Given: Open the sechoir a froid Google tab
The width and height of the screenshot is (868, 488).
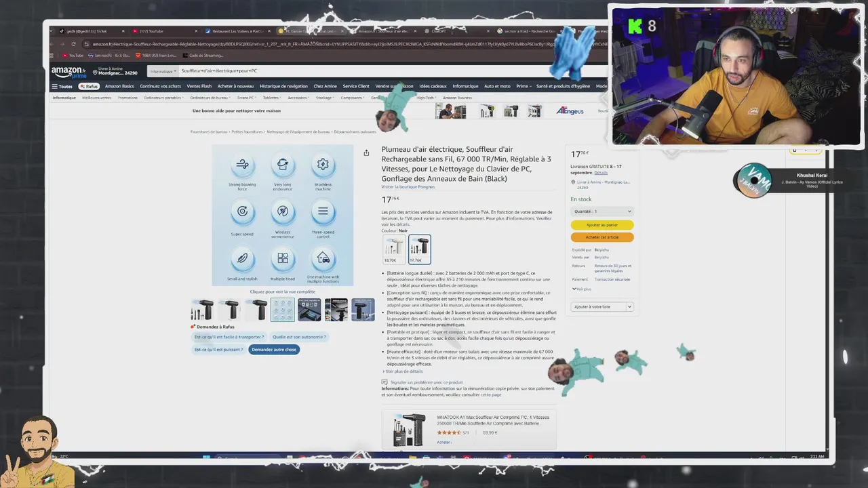Looking at the screenshot, I should click(x=528, y=31).
